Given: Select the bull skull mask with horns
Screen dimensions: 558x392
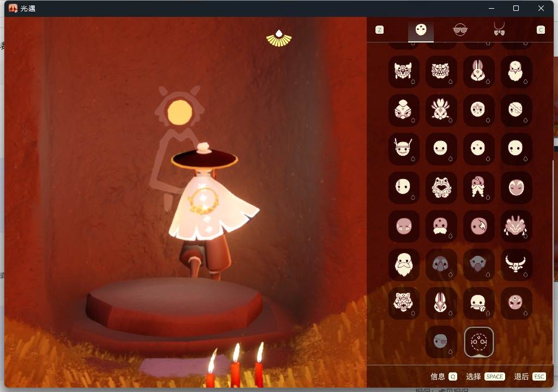Looking at the screenshot, I should pyautogui.click(x=515, y=264).
